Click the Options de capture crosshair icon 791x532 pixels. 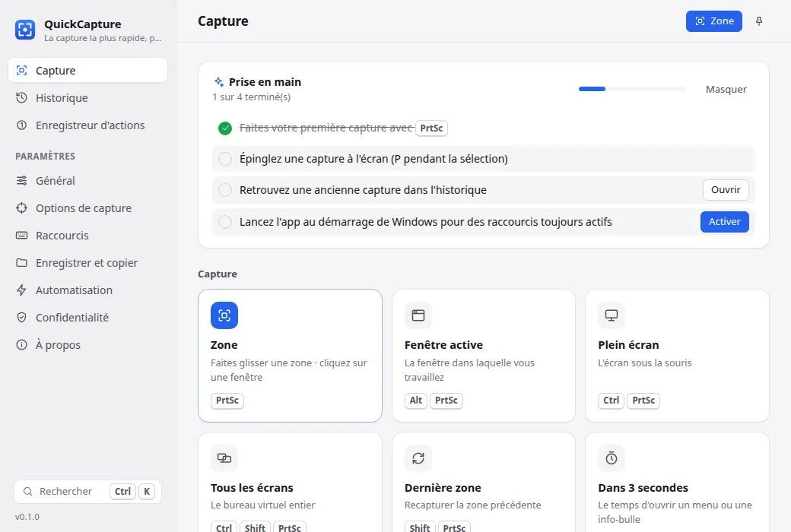coord(22,207)
